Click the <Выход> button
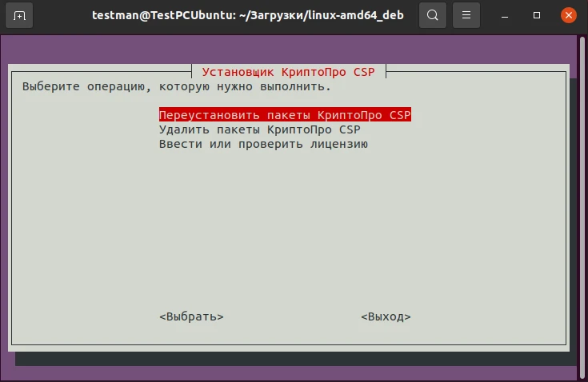588x382 pixels. (x=386, y=316)
